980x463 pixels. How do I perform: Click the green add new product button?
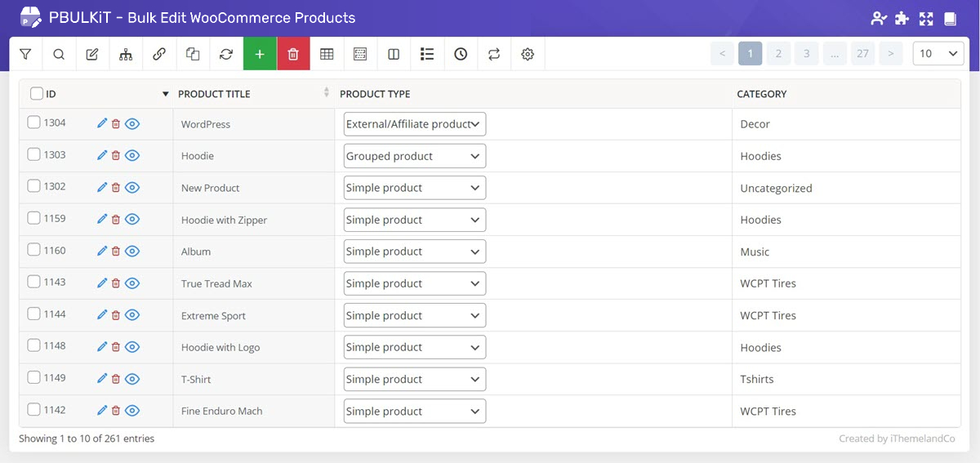point(260,54)
